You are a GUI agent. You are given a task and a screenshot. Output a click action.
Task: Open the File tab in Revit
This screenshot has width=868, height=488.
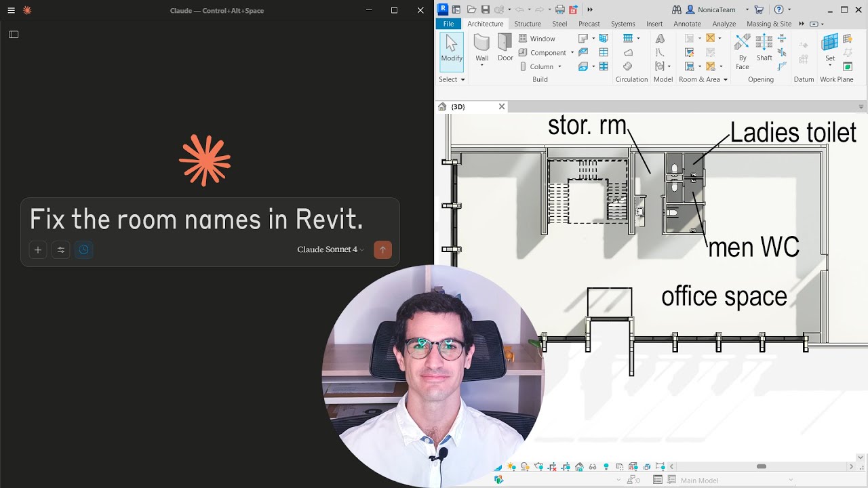(x=448, y=24)
